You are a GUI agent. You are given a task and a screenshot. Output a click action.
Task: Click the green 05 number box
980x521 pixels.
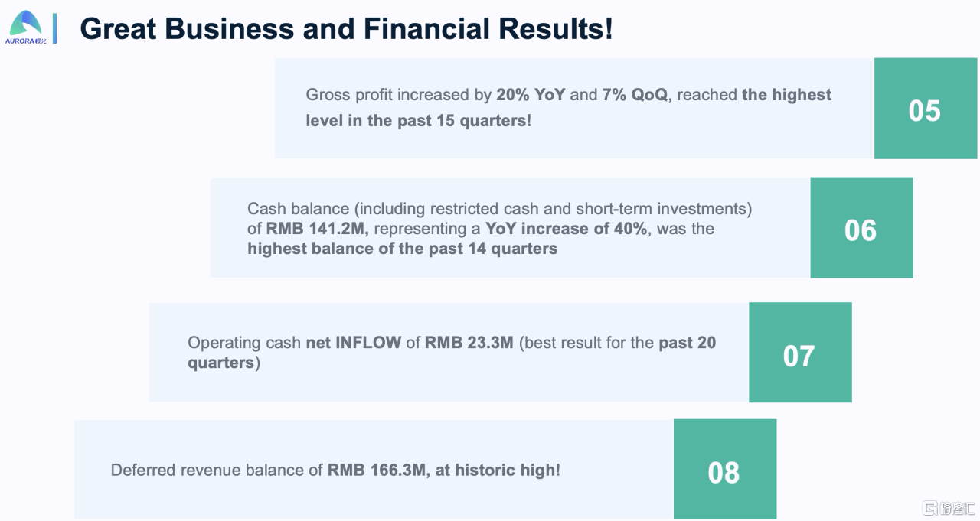(925, 110)
